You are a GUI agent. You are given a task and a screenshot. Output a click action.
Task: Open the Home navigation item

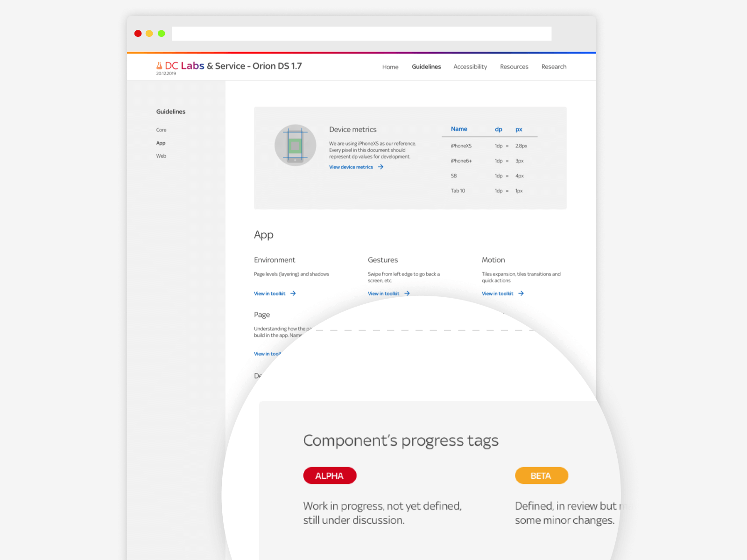(390, 67)
